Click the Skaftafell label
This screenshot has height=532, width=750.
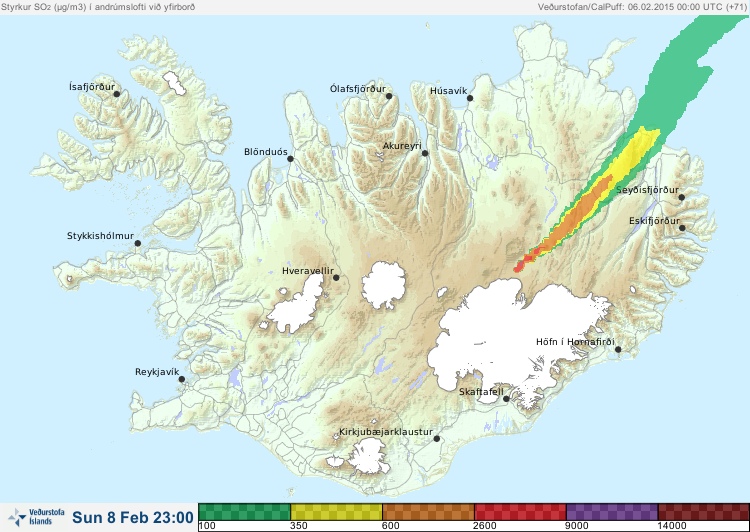click(481, 392)
